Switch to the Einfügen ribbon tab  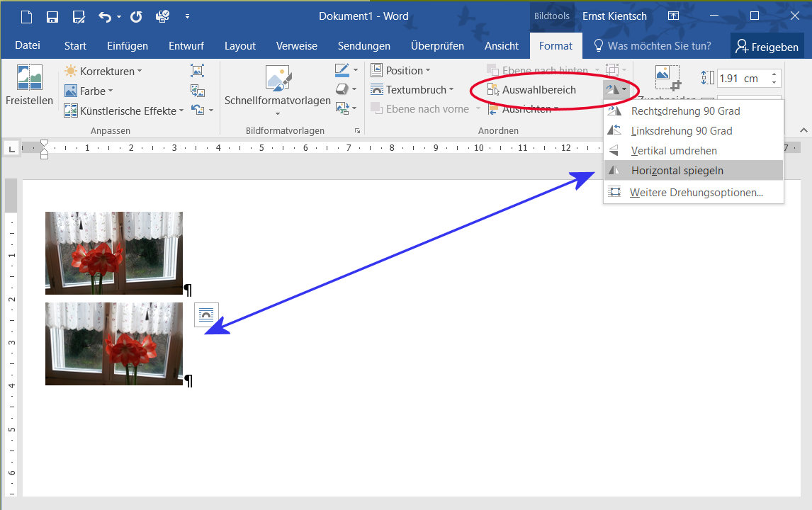[128, 46]
